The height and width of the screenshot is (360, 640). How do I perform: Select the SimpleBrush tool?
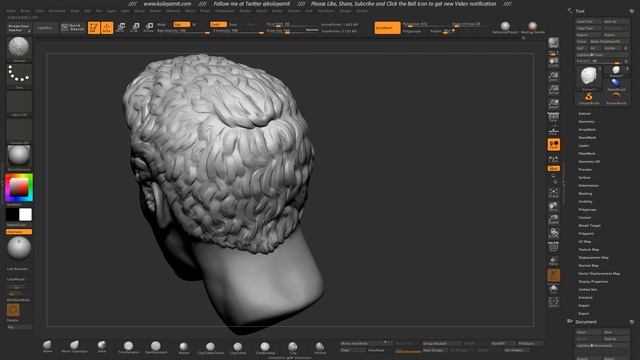pyautogui.click(x=589, y=98)
